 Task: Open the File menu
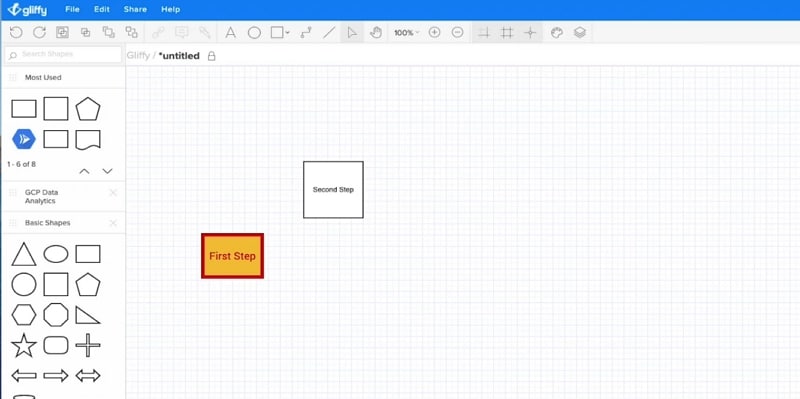coord(72,9)
